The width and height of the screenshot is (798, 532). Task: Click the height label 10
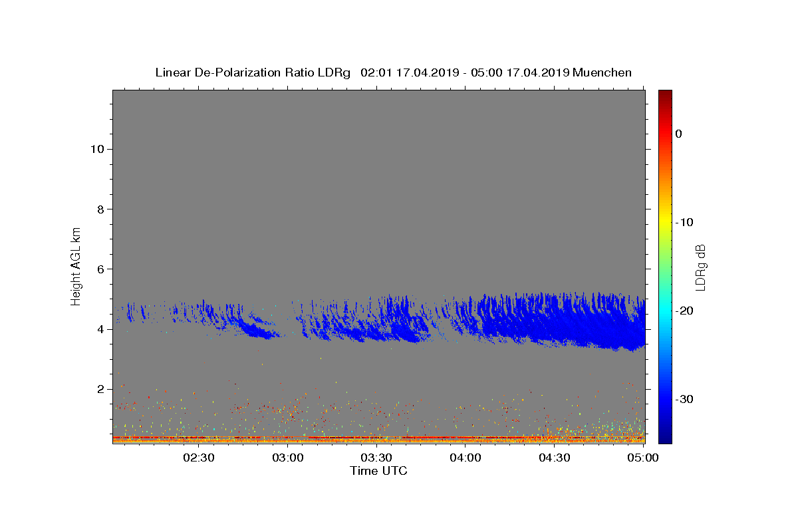pos(97,149)
